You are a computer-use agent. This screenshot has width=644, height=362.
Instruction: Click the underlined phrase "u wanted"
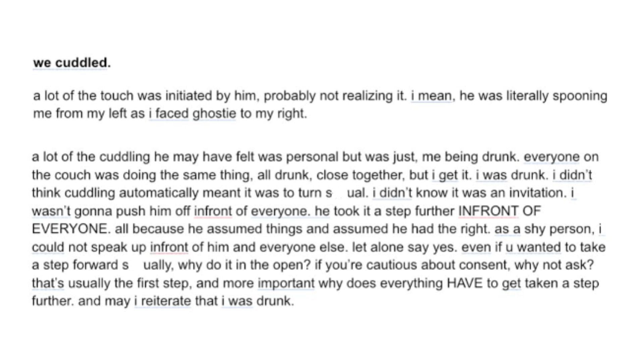pos(533,247)
